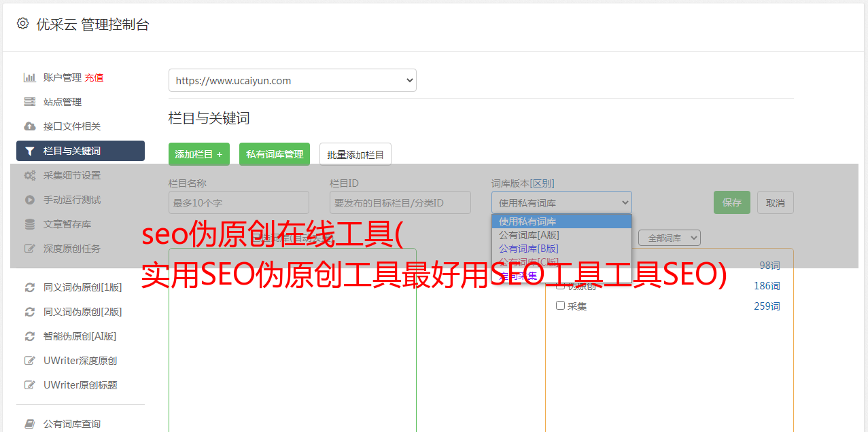Click the gear icon beside 优采云 管理控制台
Screen dimensions: 868x432
click(x=23, y=24)
